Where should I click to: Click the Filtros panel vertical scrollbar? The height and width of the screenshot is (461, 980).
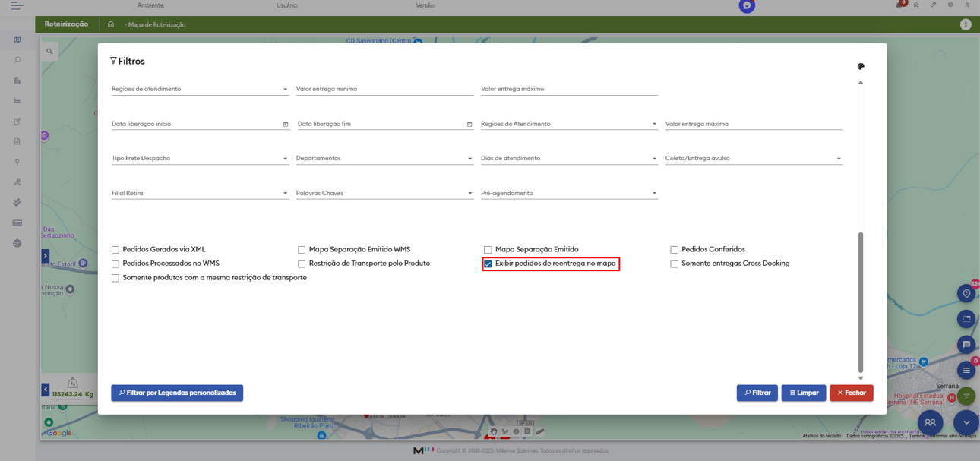pos(861,302)
